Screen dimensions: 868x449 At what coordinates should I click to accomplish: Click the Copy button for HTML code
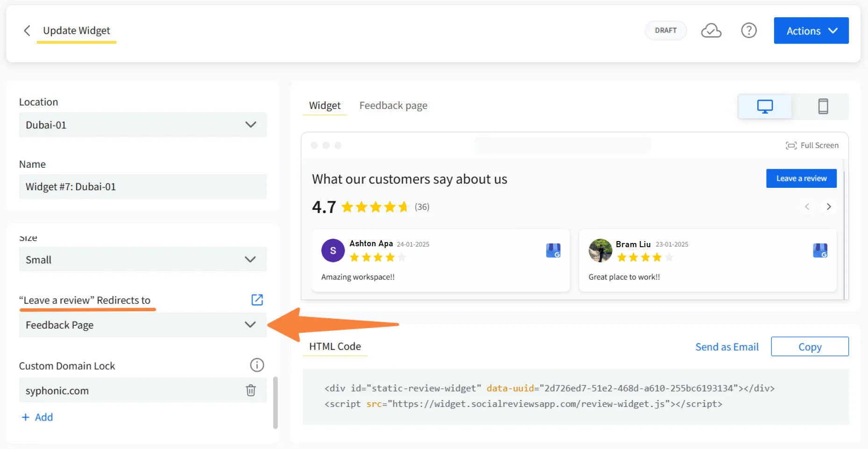[810, 346]
